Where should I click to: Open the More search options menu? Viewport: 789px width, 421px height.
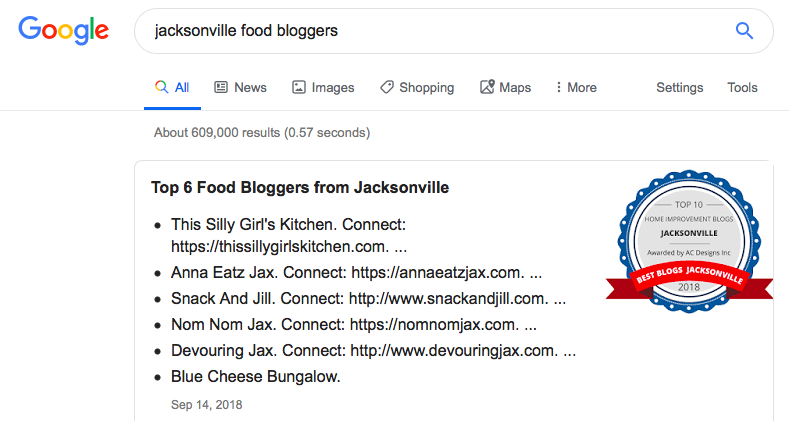576,87
